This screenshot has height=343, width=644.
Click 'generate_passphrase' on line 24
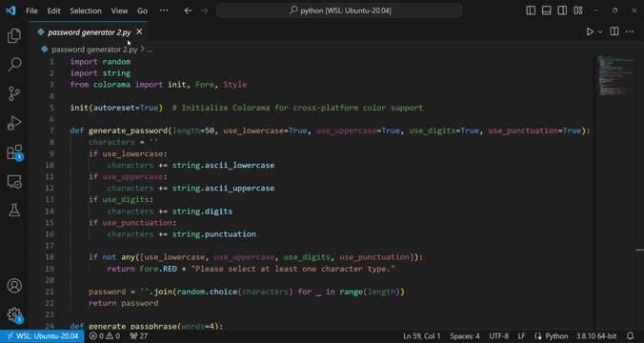(x=132, y=326)
